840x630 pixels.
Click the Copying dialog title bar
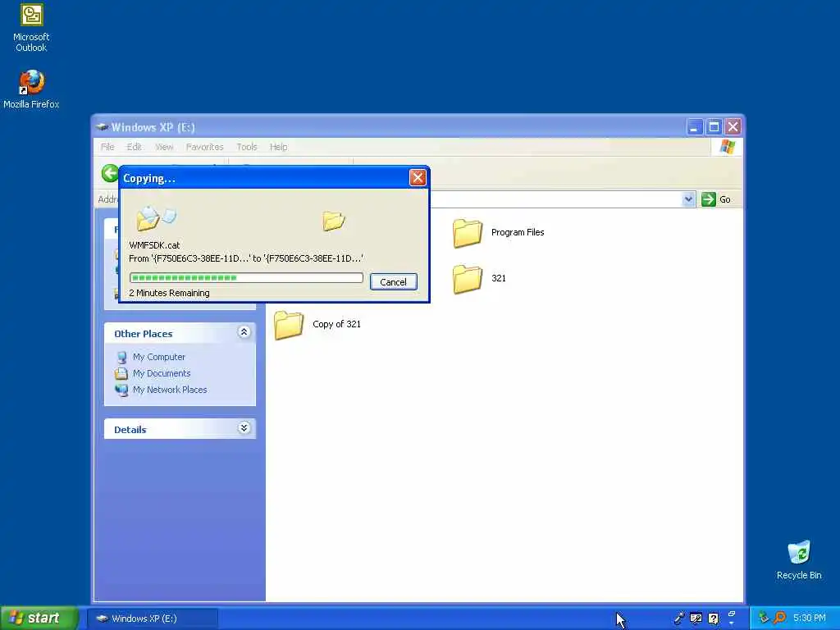pos(265,178)
